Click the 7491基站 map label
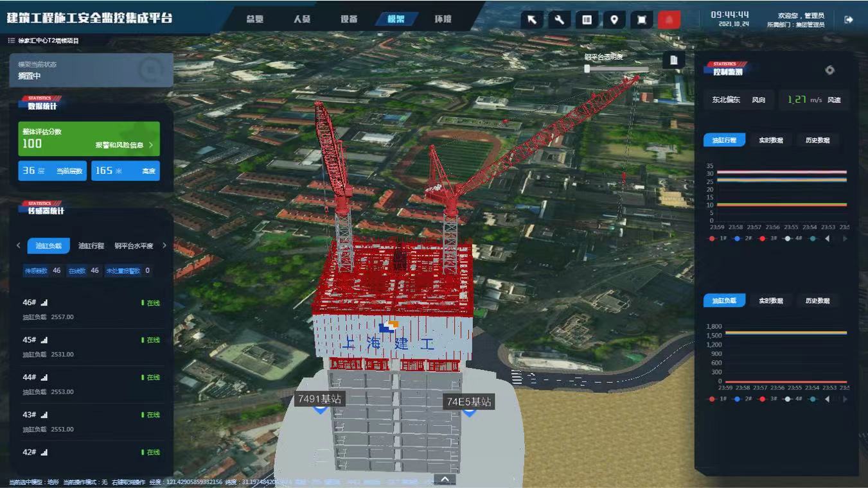 pyautogui.click(x=320, y=399)
